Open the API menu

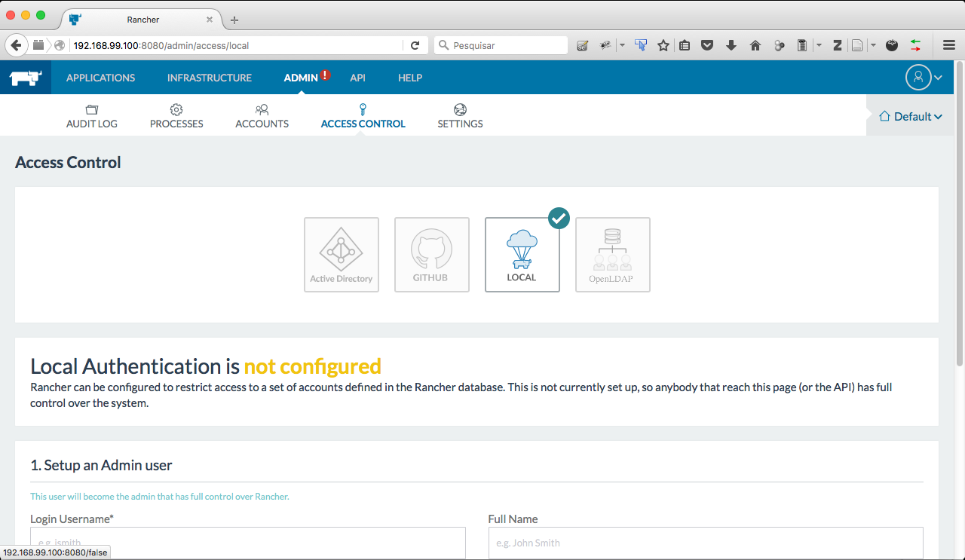click(357, 78)
